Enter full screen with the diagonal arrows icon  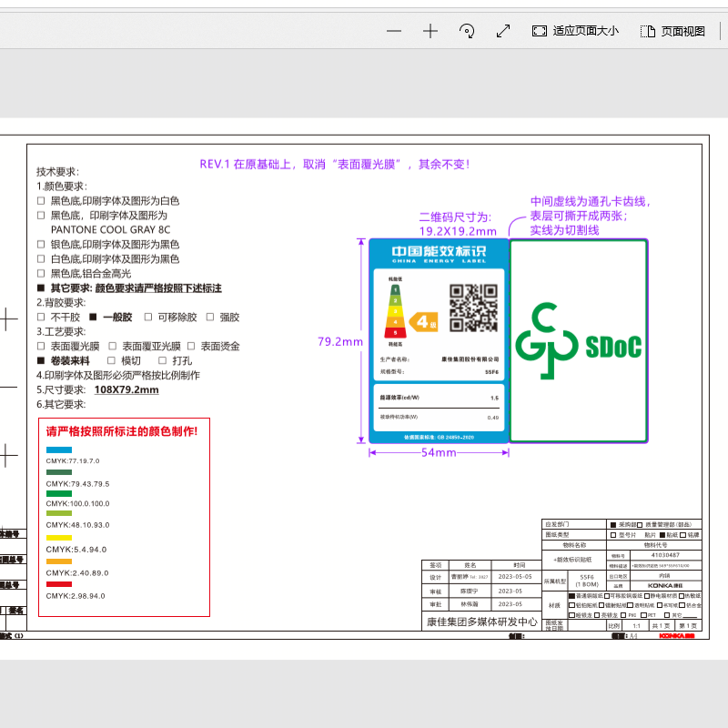click(x=503, y=31)
